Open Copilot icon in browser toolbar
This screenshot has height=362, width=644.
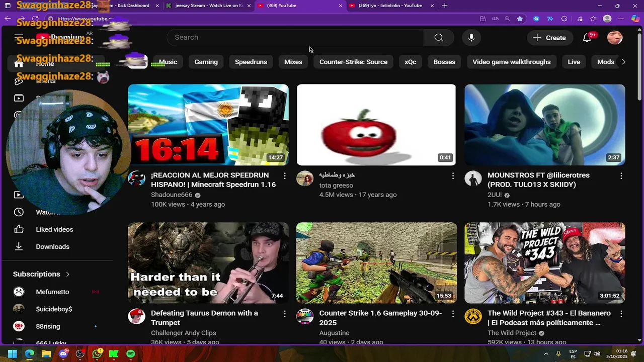click(635, 19)
